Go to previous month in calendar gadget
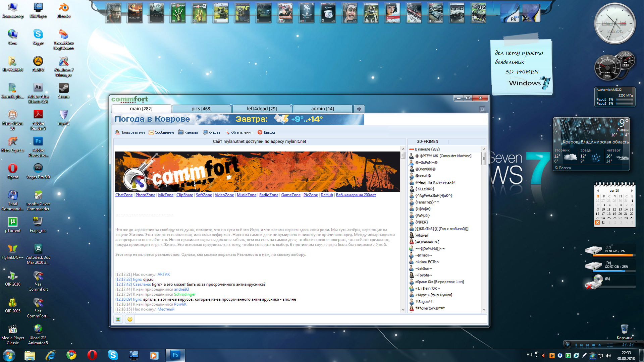The image size is (644, 362). click(598, 191)
